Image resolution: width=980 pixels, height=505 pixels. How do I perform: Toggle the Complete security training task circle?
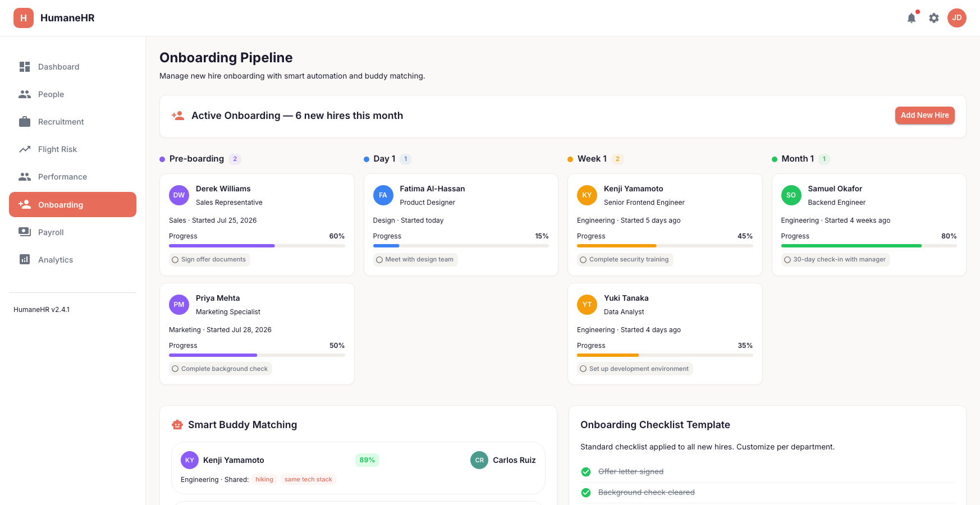(x=583, y=260)
